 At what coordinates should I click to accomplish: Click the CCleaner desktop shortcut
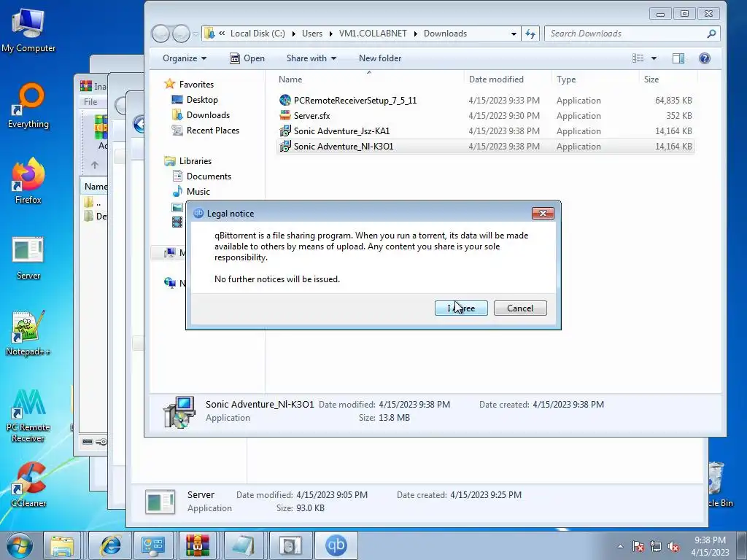pos(28,484)
